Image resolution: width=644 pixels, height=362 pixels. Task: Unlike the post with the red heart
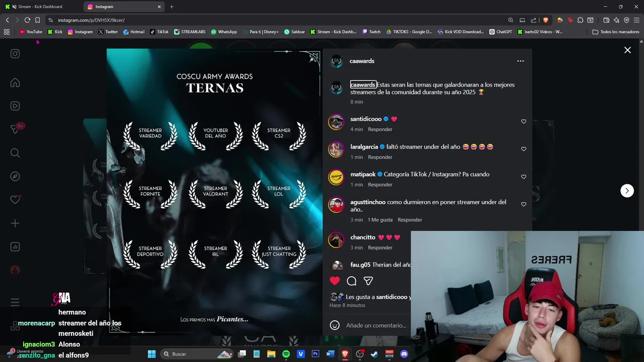click(335, 281)
